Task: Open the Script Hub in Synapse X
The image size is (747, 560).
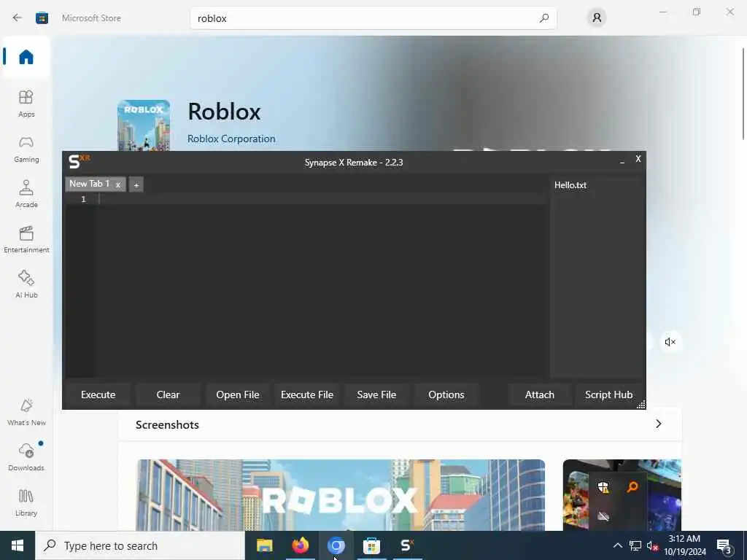Action: click(x=609, y=394)
